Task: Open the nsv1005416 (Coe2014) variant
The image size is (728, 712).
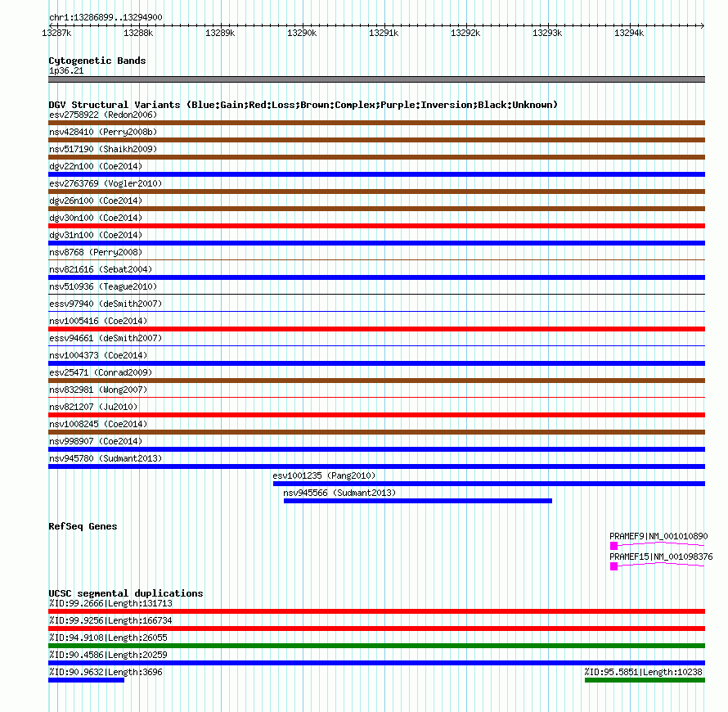Action: pyautogui.click(x=376, y=329)
